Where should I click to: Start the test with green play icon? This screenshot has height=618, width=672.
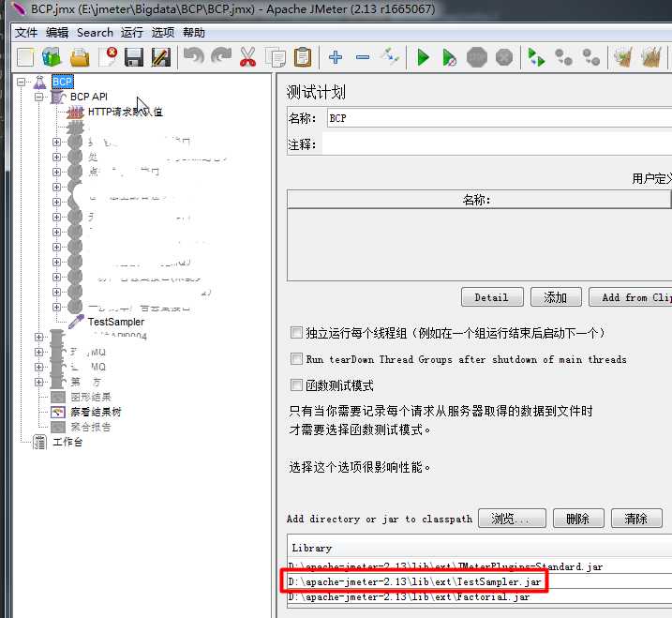pyautogui.click(x=423, y=57)
